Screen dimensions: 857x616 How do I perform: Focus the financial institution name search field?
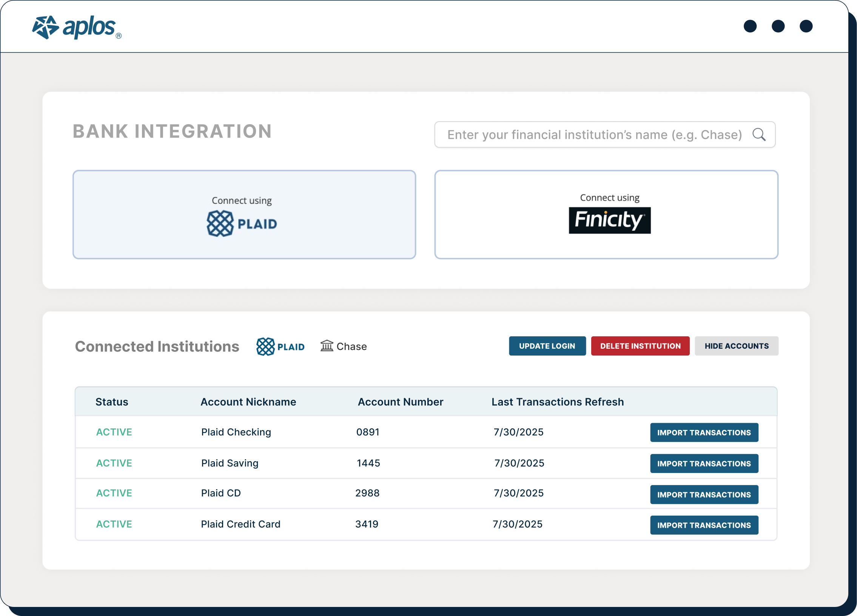pyautogui.click(x=604, y=134)
